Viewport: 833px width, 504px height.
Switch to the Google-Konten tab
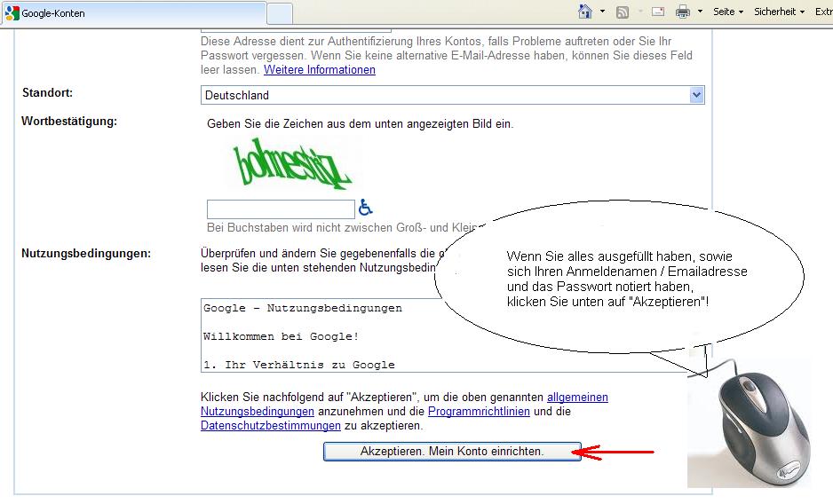point(133,13)
